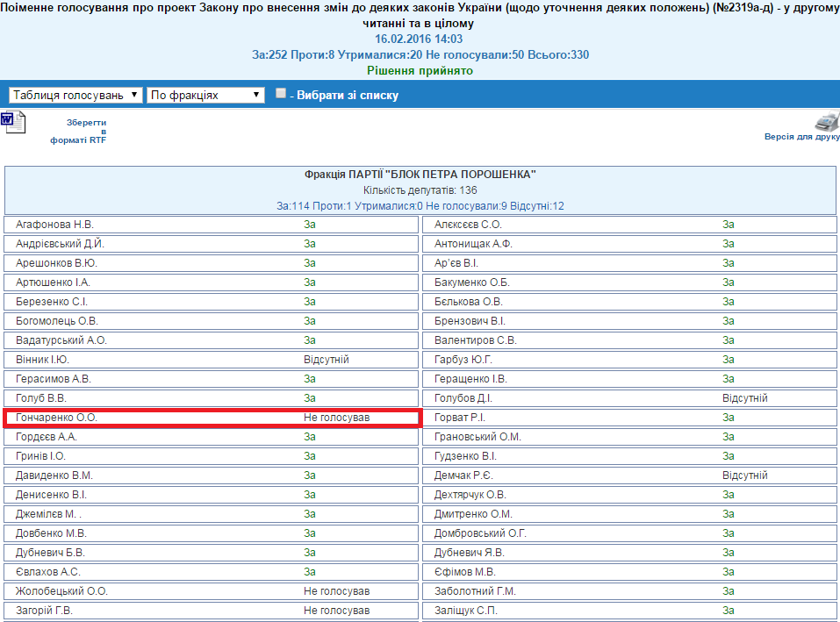Click deputy name Агафонова Н.В.
840x622 pixels.
tap(54, 225)
